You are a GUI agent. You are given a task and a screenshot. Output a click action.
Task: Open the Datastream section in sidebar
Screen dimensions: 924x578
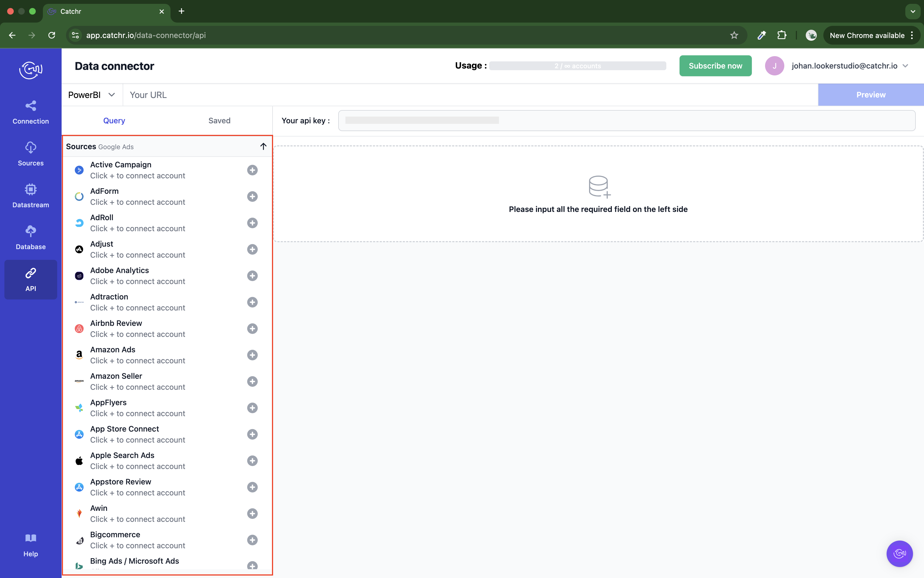pos(31,196)
